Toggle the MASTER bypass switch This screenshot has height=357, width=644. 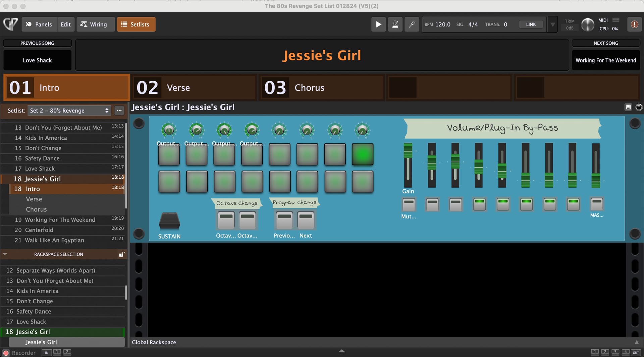click(x=596, y=204)
